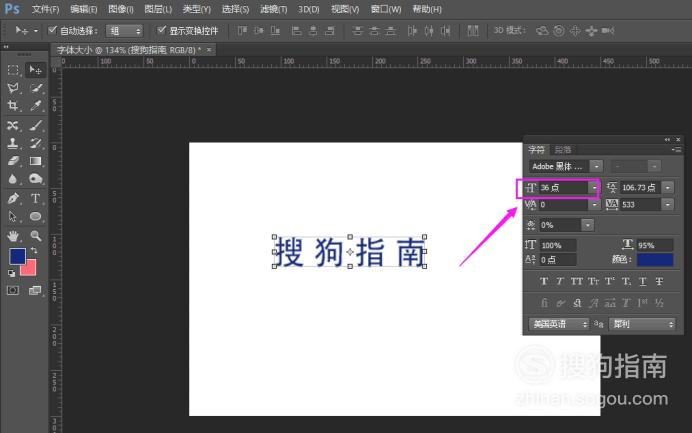The image size is (692, 433).
Task: Toggle Faux Bold text style
Action: click(544, 281)
